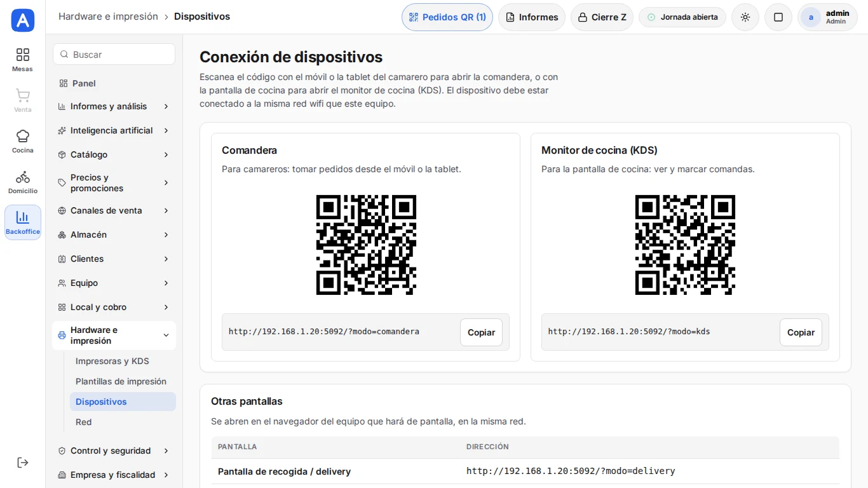Open Pedidos QR (1) button

click(447, 17)
